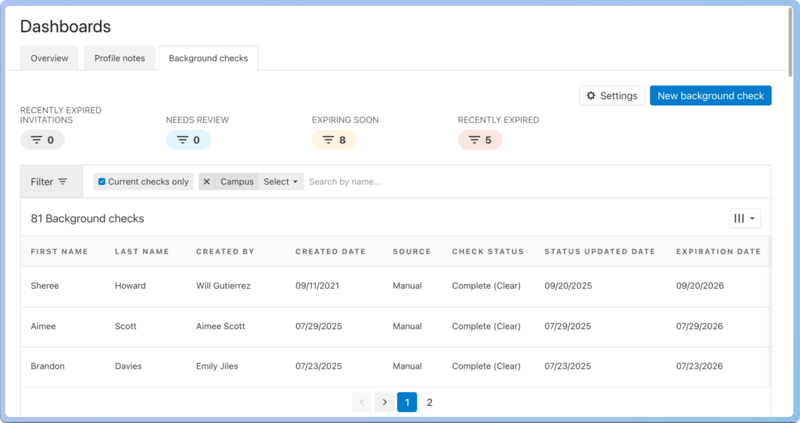This screenshot has height=423, width=800.
Task: Sort by Check Status column header
Action: (488, 252)
